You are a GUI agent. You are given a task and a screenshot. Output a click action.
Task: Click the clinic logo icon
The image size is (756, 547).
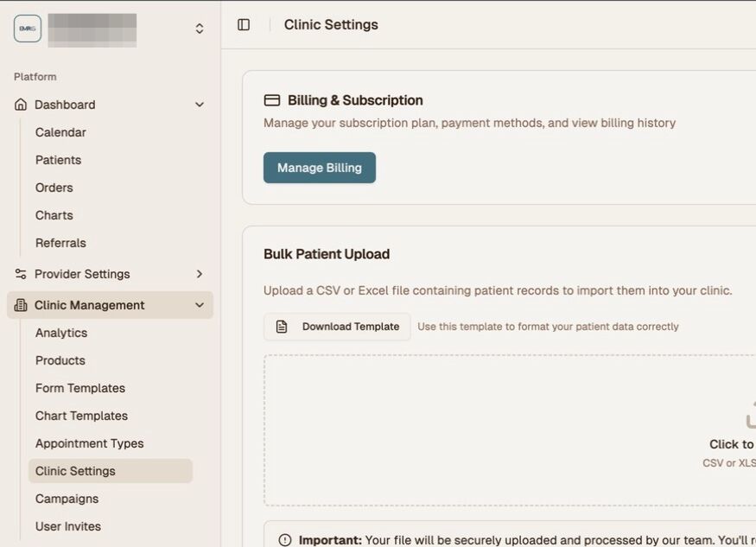click(28, 29)
